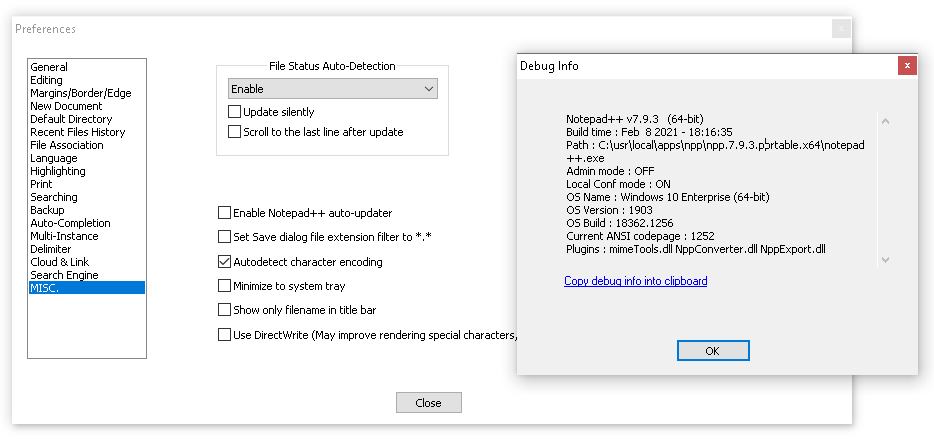The image size is (934, 439).
Task: Close the Preferences window using its X button
Action: pos(841,29)
